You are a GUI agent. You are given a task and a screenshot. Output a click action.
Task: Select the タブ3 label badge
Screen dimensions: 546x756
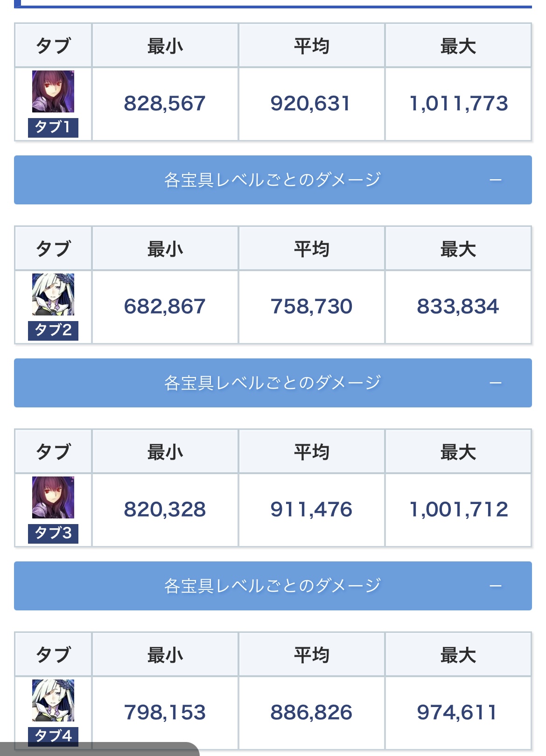53,533
